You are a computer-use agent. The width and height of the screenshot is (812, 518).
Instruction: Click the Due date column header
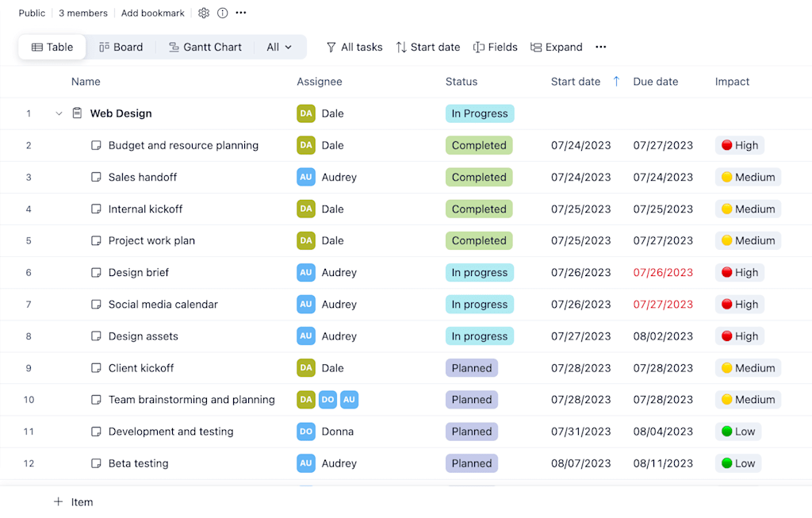656,82
